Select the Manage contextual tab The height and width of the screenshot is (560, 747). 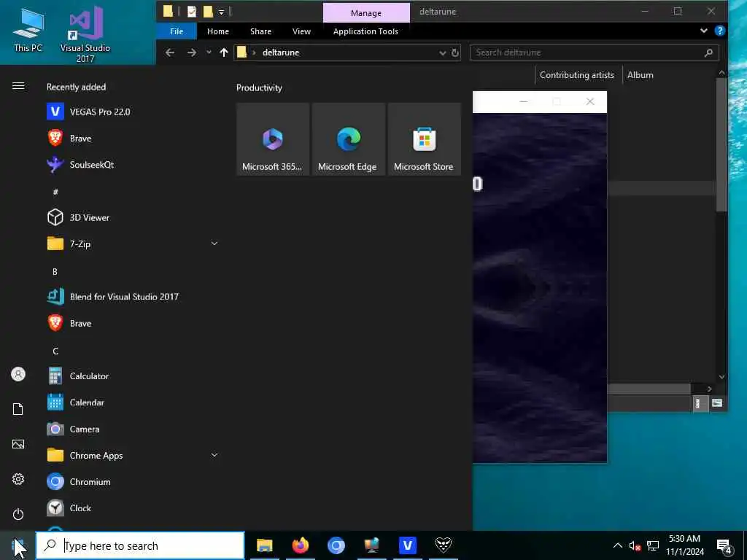[x=366, y=13]
